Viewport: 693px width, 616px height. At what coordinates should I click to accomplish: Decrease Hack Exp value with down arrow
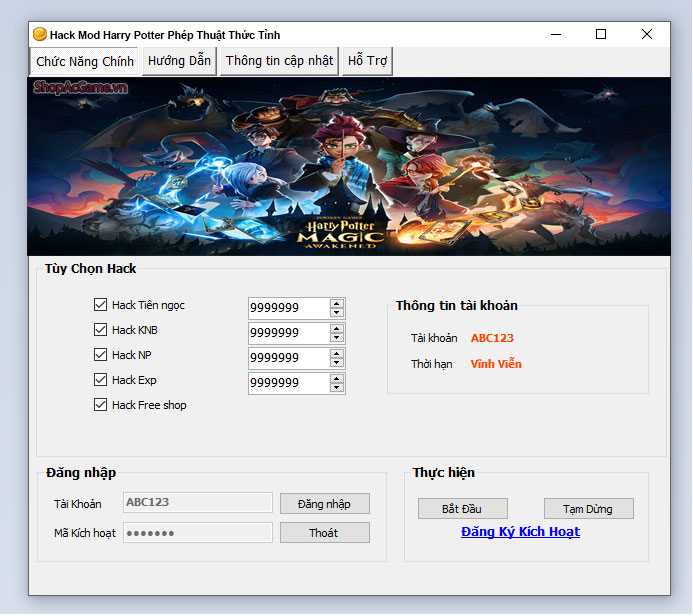337,388
